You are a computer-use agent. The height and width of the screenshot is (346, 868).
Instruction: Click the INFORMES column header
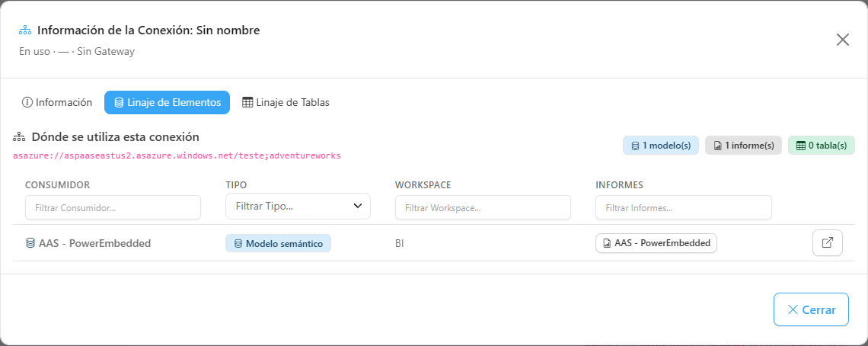point(619,184)
